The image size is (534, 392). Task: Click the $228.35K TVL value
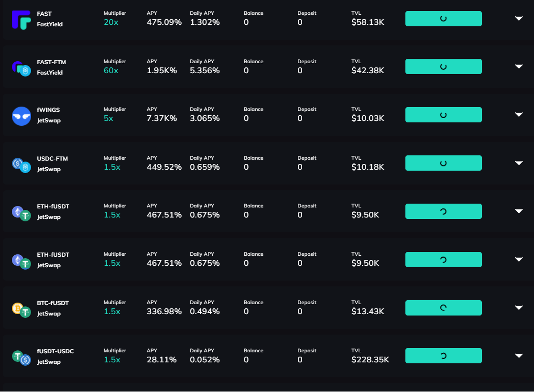click(x=370, y=360)
